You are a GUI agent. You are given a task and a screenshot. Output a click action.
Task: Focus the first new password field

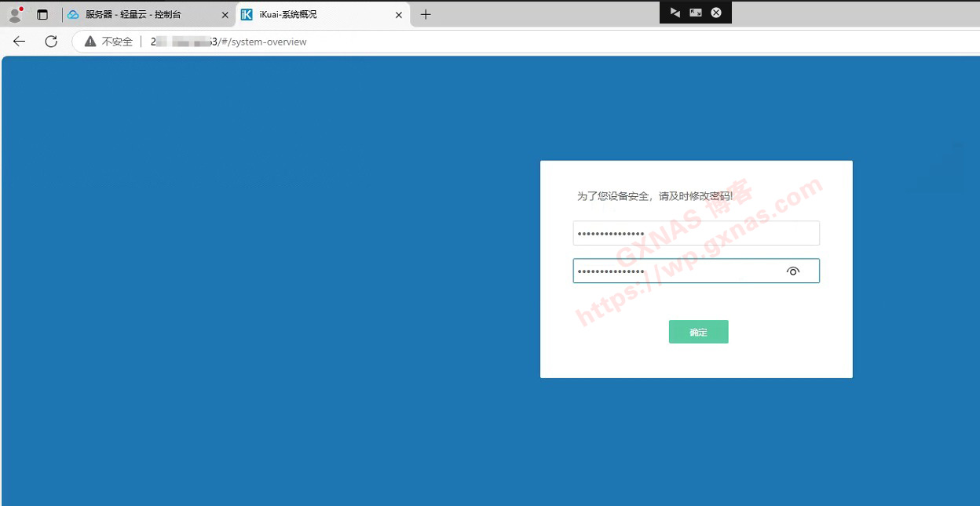696,234
